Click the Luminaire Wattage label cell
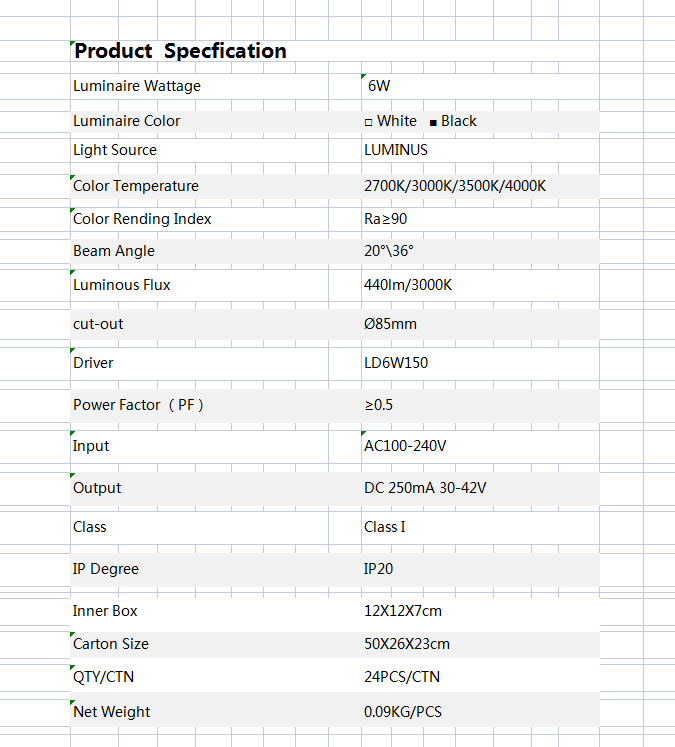 pyautogui.click(x=137, y=86)
